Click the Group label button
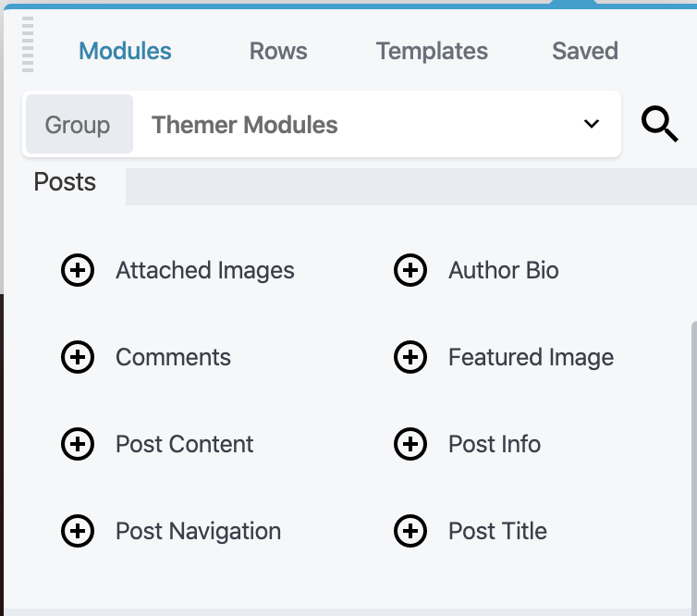Viewport: 697px width, 616px height. (79, 124)
